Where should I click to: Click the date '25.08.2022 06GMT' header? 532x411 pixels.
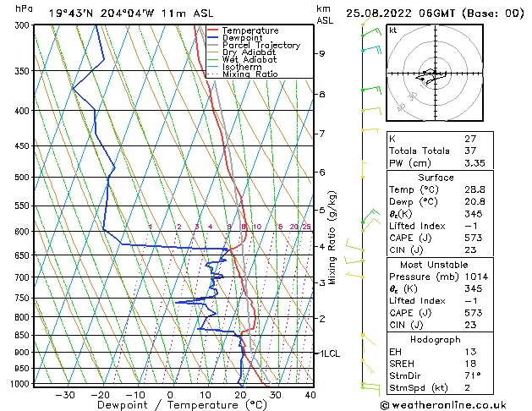pyautogui.click(x=400, y=14)
